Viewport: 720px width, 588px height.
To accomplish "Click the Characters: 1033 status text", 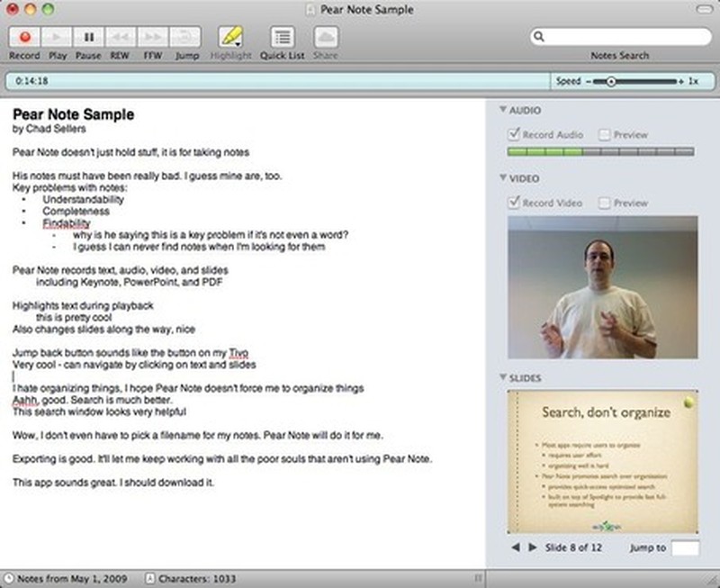I will (x=197, y=579).
